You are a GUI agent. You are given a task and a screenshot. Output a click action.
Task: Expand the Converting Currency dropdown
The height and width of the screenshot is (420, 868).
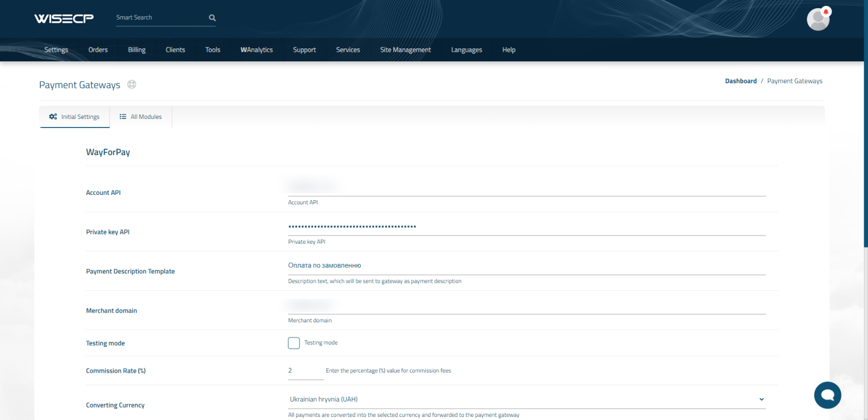(x=527, y=399)
